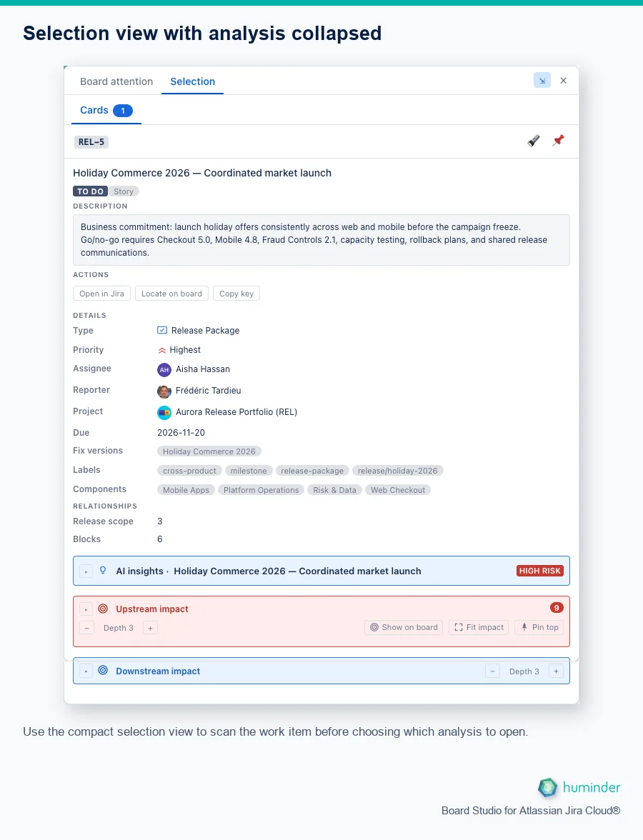Click the Risk & Data component chip

pos(334,490)
